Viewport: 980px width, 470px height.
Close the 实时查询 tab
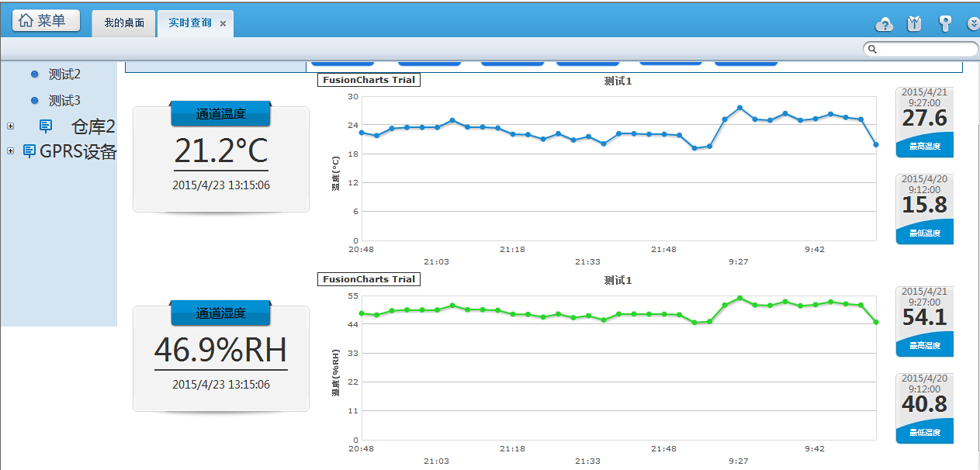coord(223,24)
